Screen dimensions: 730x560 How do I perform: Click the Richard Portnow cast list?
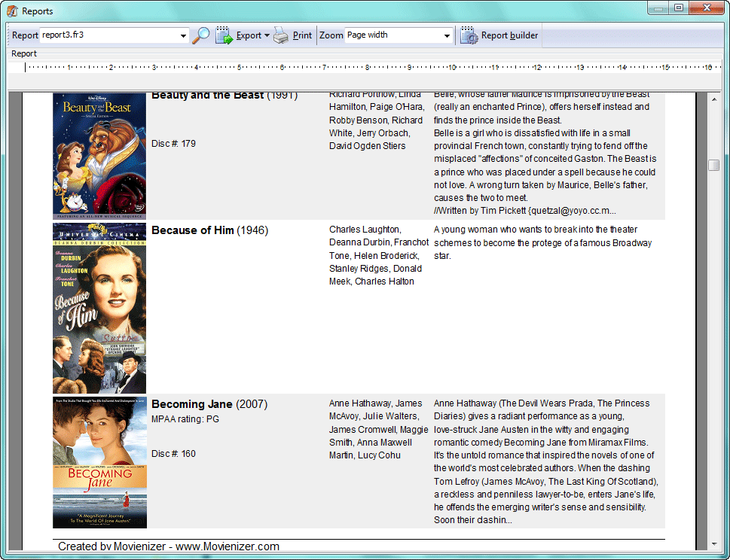coord(377,120)
